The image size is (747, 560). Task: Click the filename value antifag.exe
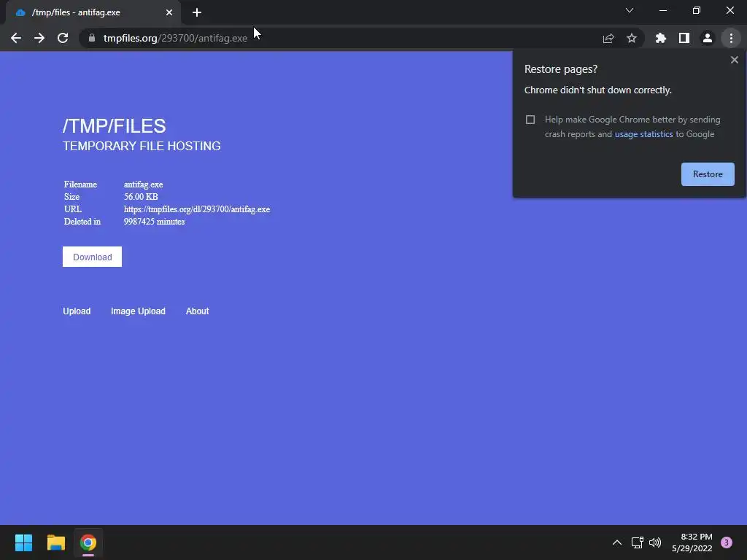(144, 184)
